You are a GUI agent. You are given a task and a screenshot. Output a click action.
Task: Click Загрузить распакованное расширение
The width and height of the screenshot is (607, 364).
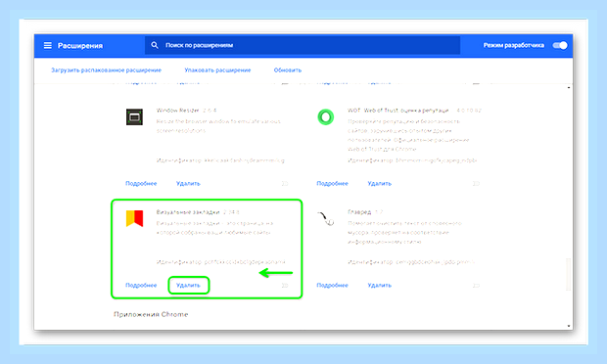pyautogui.click(x=106, y=70)
